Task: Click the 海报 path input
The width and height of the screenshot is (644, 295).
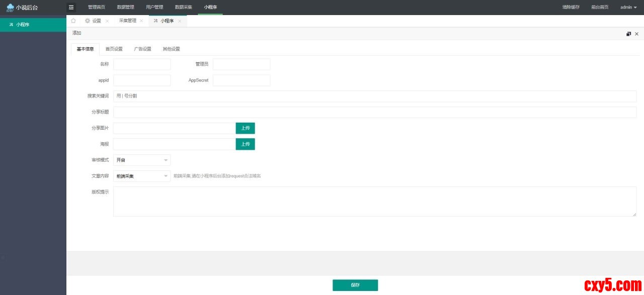Action: click(175, 144)
